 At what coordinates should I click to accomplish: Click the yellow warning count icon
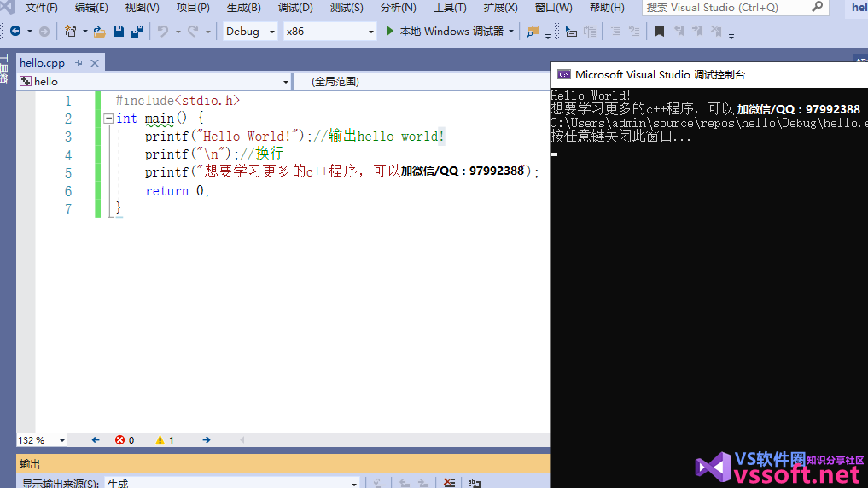pyautogui.click(x=160, y=440)
